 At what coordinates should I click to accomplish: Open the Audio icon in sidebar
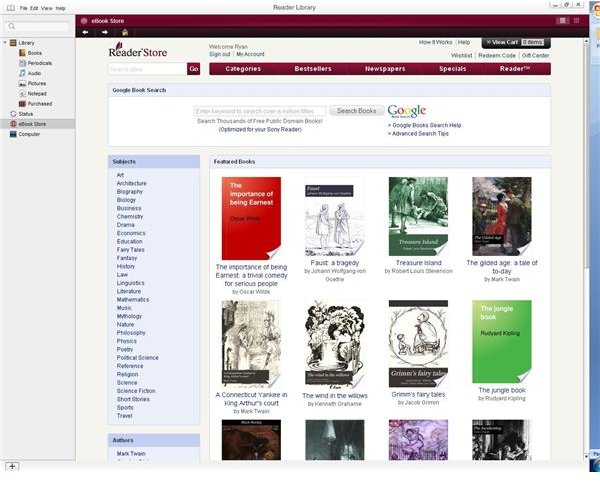[23, 73]
